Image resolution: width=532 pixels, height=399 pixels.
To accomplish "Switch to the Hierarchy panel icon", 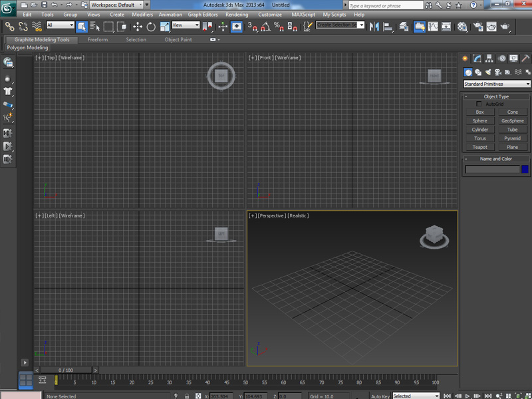I will pos(490,59).
